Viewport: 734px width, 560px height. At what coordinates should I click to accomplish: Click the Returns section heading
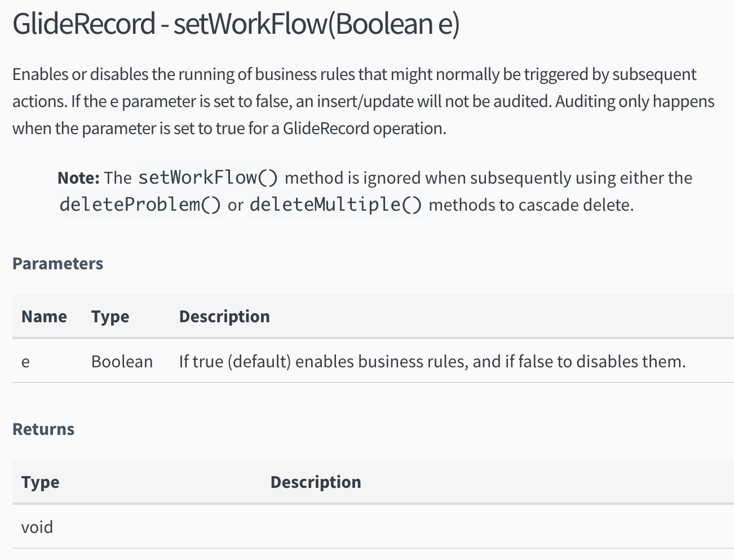coord(43,429)
